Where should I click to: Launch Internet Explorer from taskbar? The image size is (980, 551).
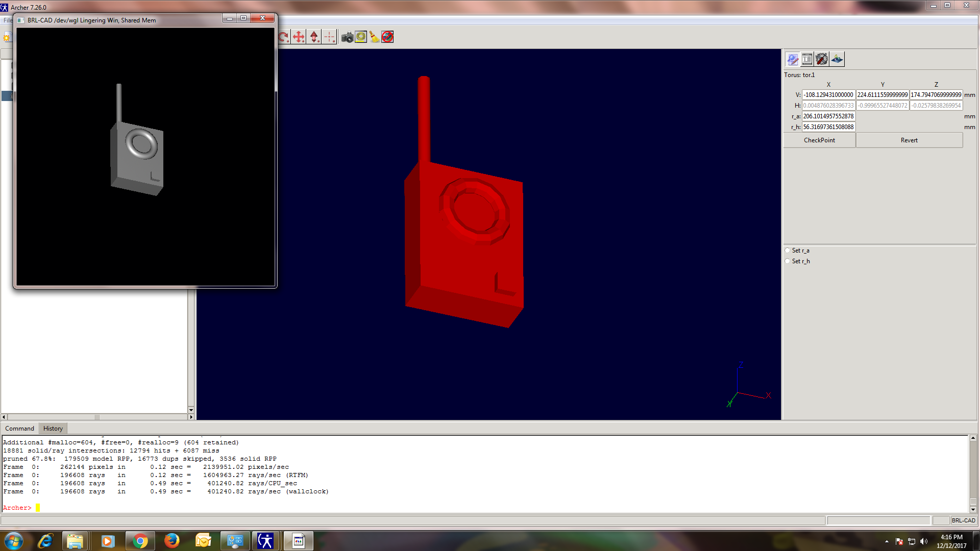coord(45,541)
